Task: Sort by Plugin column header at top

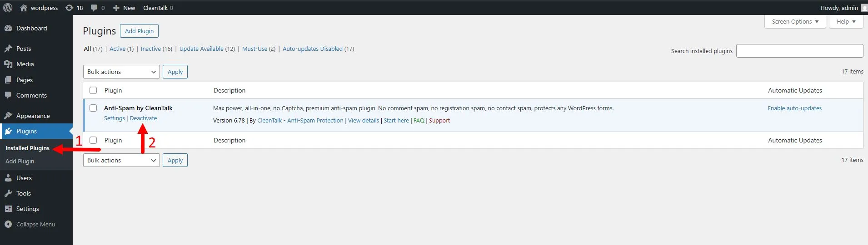Action: [x=113, y=90]
